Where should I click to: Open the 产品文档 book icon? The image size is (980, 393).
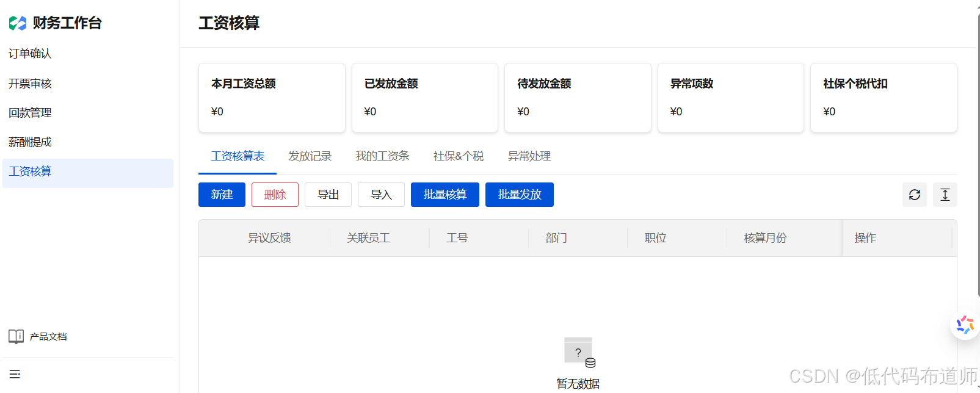16,336
